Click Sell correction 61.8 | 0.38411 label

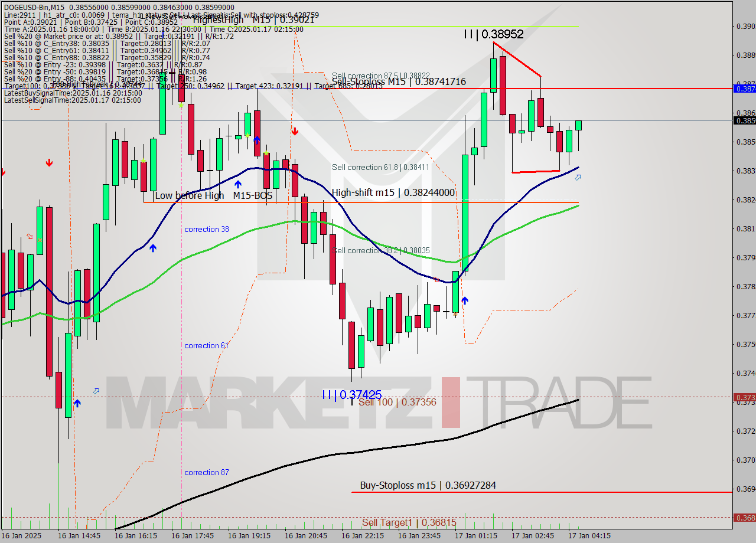coord(380,167)
